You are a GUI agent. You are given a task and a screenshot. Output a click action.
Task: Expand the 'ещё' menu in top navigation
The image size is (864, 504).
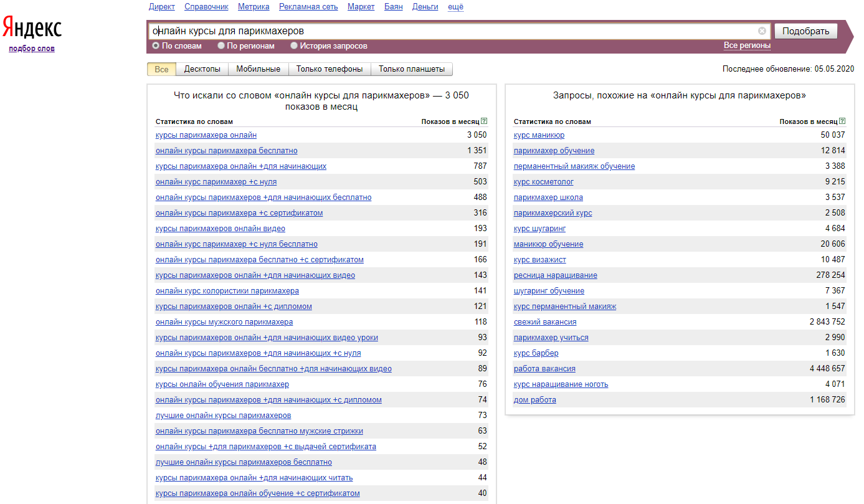455,7
